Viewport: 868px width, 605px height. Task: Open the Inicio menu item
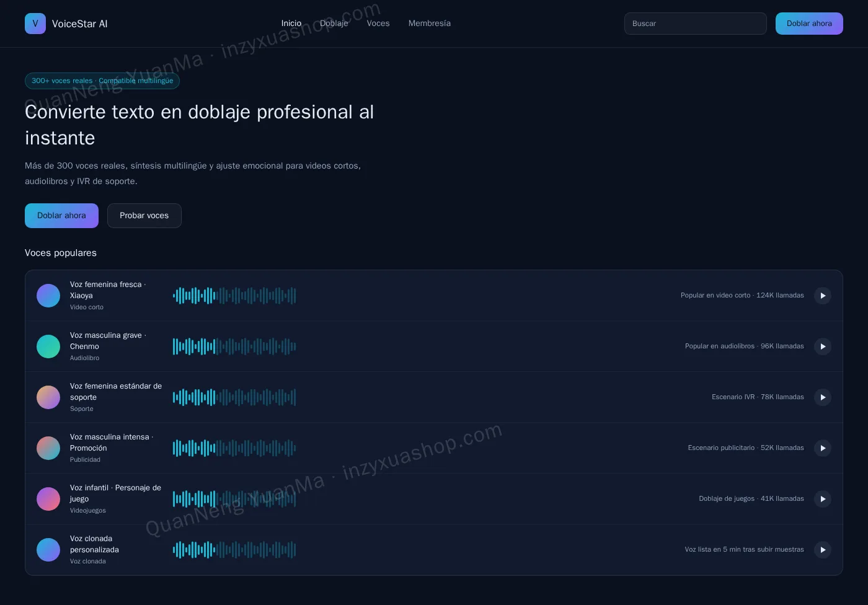[x=291, y=24]
